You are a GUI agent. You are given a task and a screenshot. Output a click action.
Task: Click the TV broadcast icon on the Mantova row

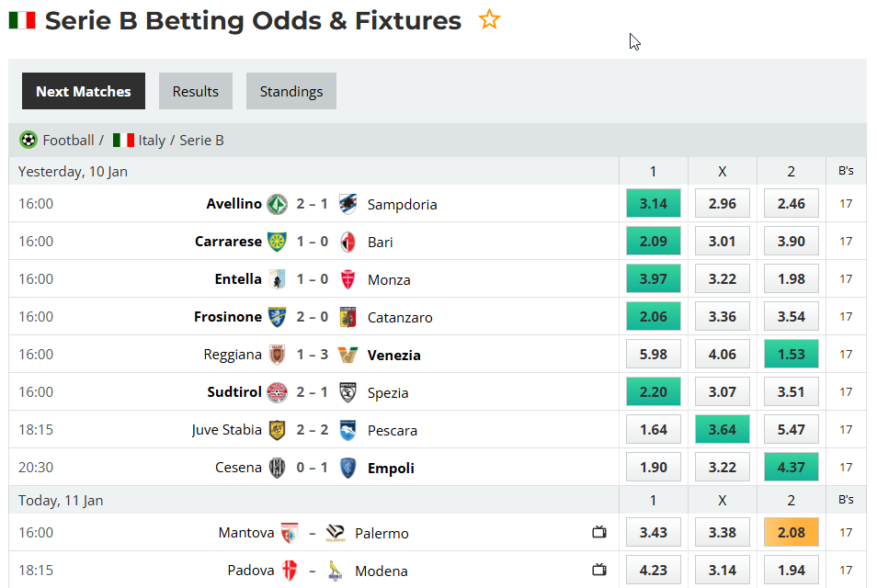(x=599, y=532)
